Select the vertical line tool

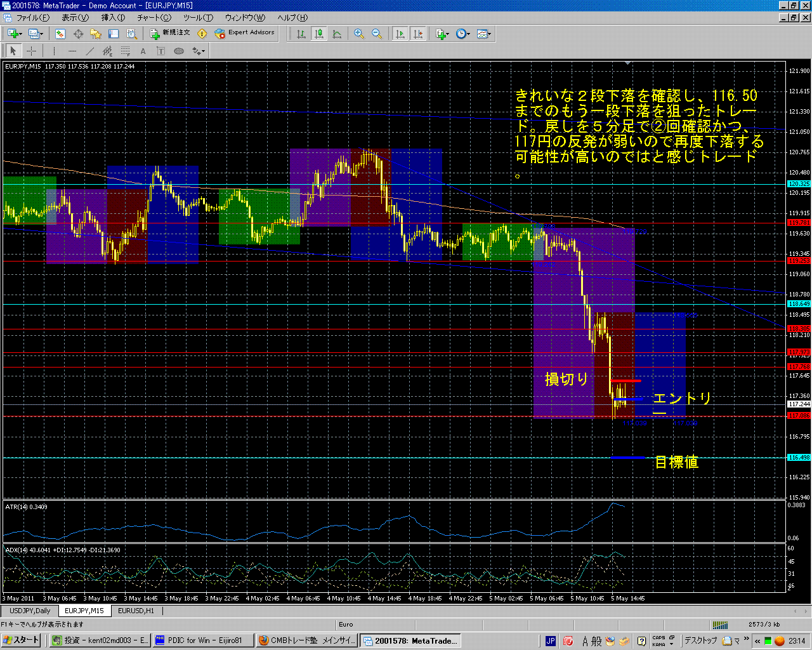click(x=54, y=51)
